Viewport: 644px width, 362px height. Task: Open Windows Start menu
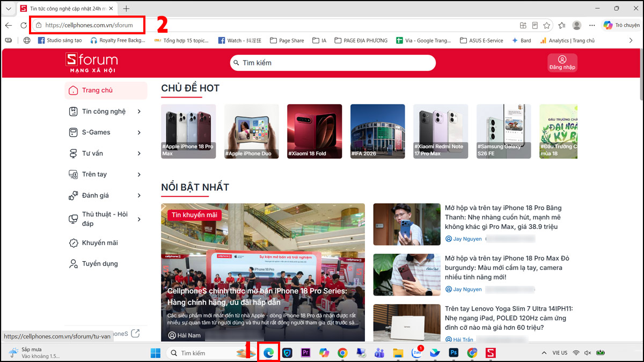[x=155, y=353]
